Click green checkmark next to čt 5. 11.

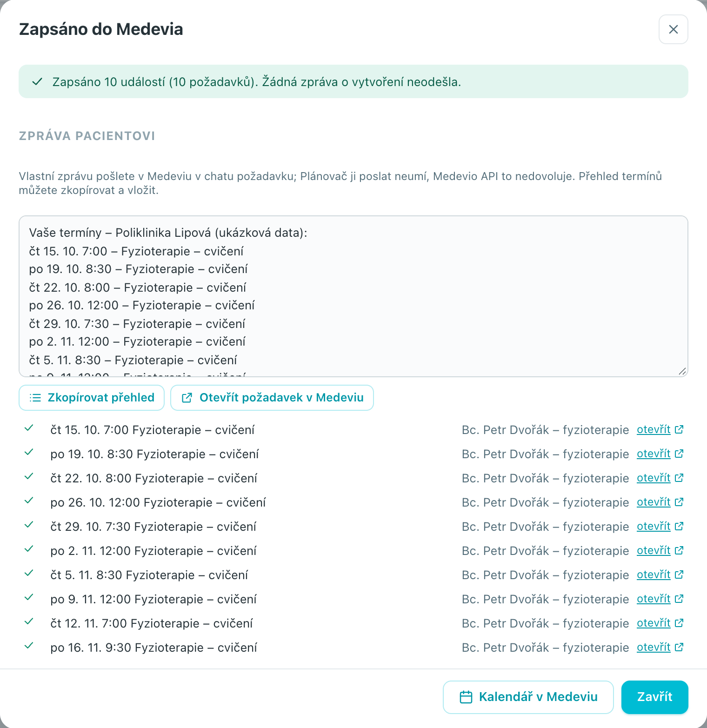click(x=29, y=573)
